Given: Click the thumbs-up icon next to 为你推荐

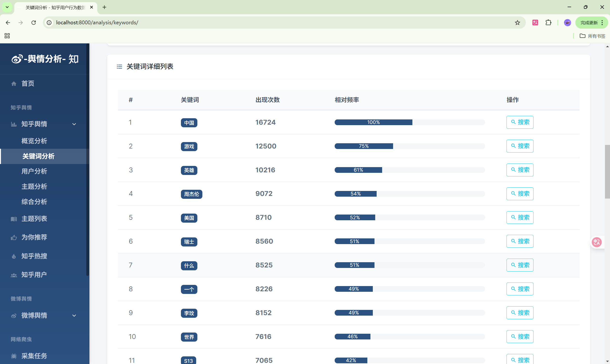Looking at the screenshot, I should [x=14, y=237].
